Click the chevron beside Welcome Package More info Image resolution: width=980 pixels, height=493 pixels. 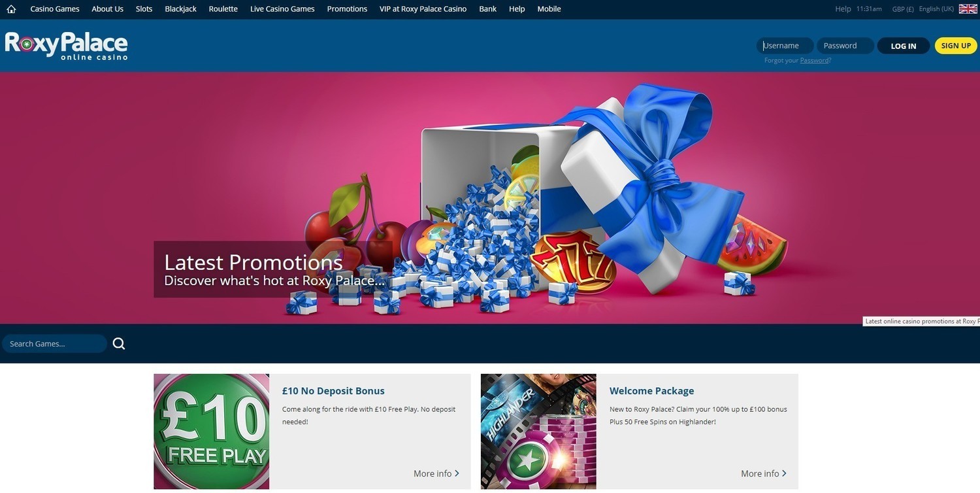point(784,473)
